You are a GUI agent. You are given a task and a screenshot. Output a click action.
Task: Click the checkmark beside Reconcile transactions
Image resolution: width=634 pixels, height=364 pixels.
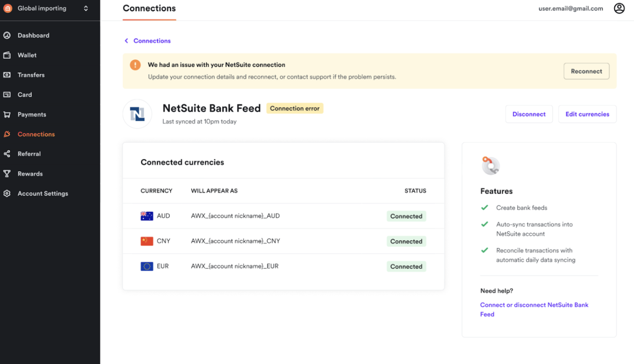click(485, 250)
